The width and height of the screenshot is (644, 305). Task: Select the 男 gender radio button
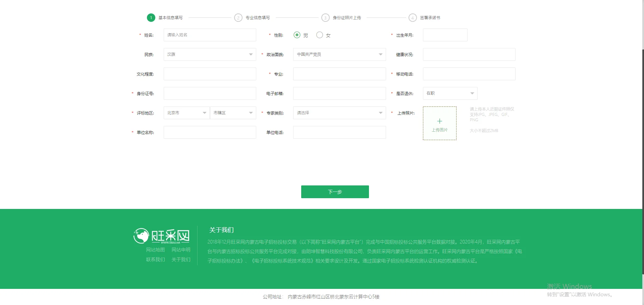pyautogui.click(x=297, y=35)
